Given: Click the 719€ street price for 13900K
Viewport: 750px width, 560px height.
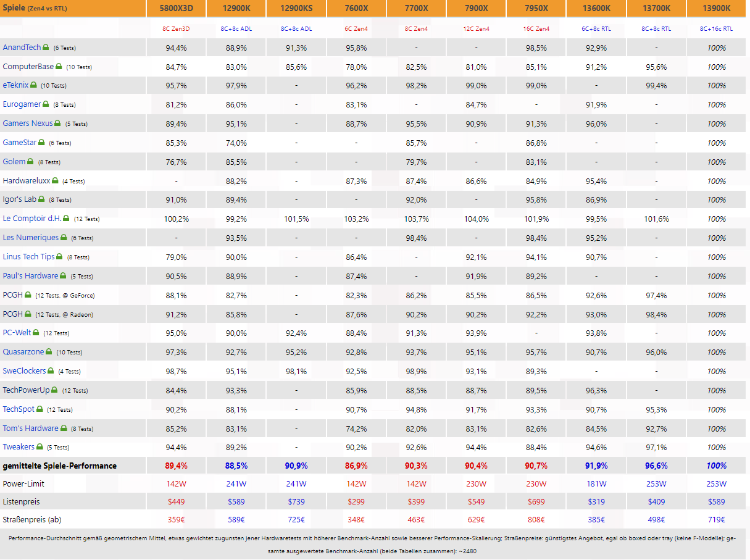Looking at the screenshot, I should (717, 520).
